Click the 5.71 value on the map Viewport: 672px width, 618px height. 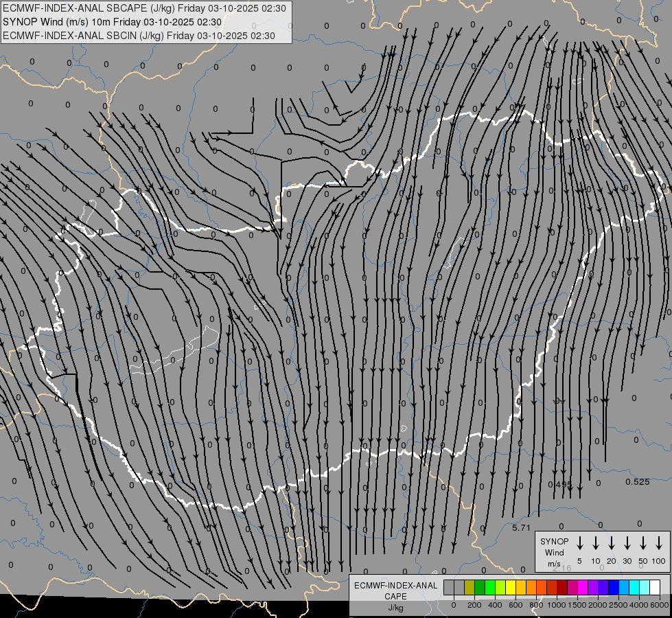[521, 527]
